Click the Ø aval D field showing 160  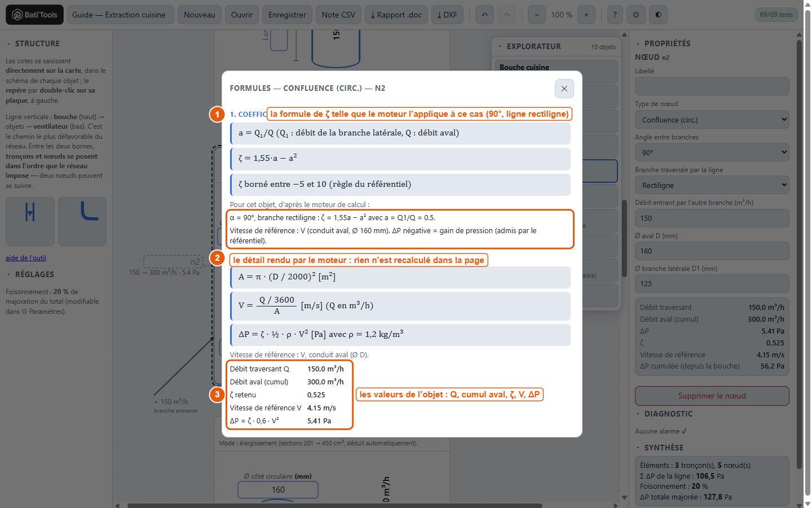(x=712, y=251)
